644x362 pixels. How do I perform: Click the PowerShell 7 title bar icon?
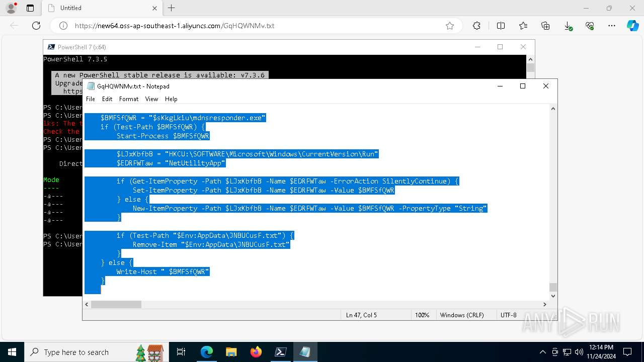[x=51, y=47]
